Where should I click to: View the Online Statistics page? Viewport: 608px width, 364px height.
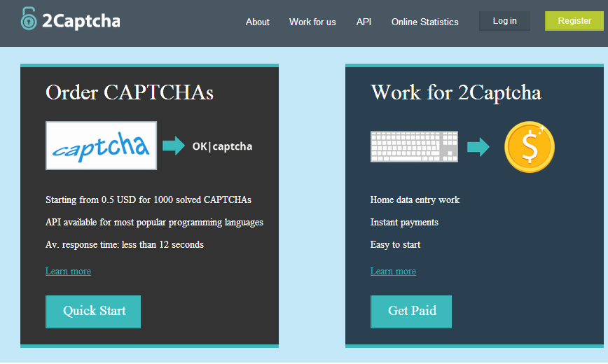424,22
